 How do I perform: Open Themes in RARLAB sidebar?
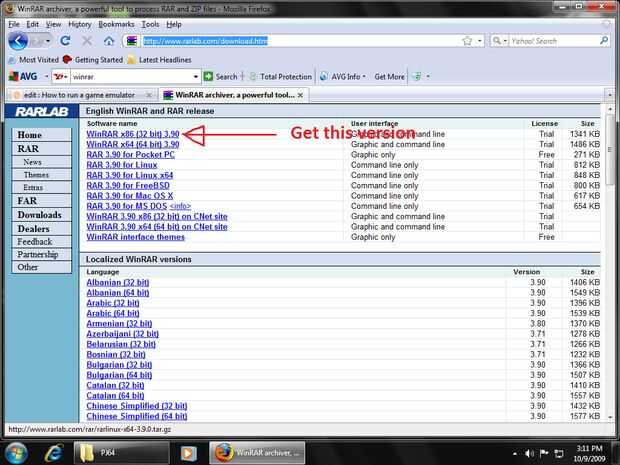coord(42,175)
